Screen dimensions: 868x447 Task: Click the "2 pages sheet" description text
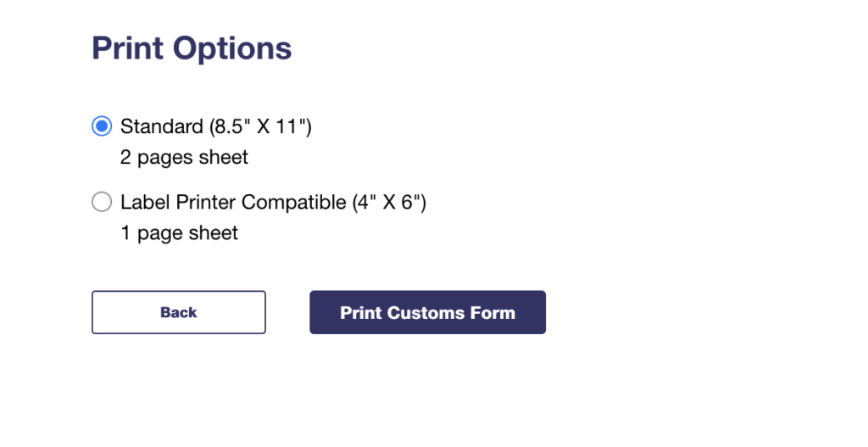coord(184,157)
